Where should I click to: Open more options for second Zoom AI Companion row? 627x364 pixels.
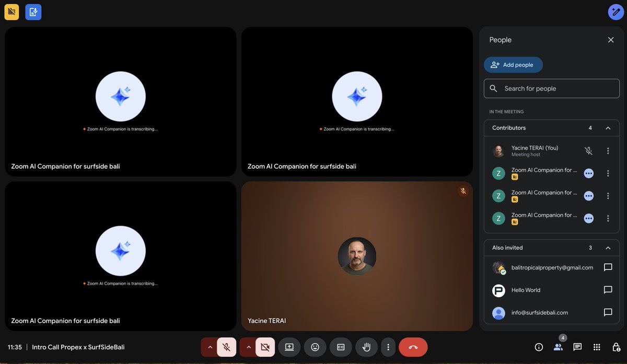(608, 196)
